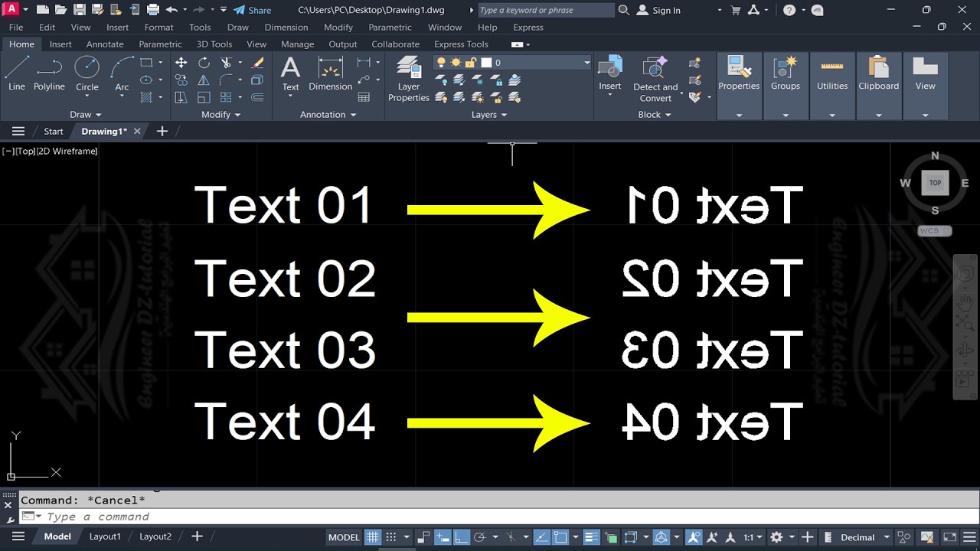The width and height of the screenshot is (980, 551).
Task: Toggle transparency display in status bar
Action: (611, 537)
